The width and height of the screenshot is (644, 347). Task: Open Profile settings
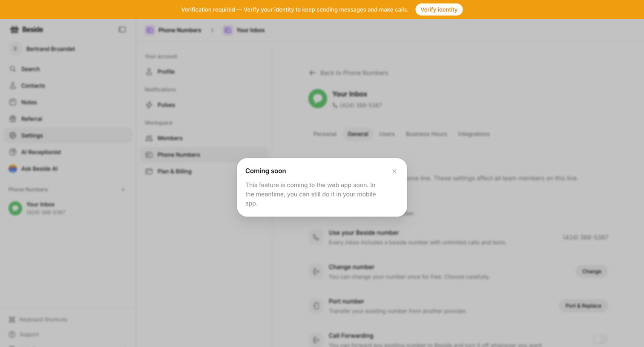pyautogui.click(x=204, y=72)
